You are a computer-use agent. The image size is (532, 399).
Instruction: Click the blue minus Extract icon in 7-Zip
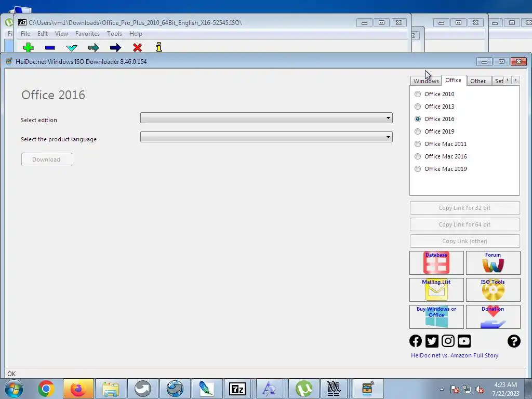pos(50,47)
